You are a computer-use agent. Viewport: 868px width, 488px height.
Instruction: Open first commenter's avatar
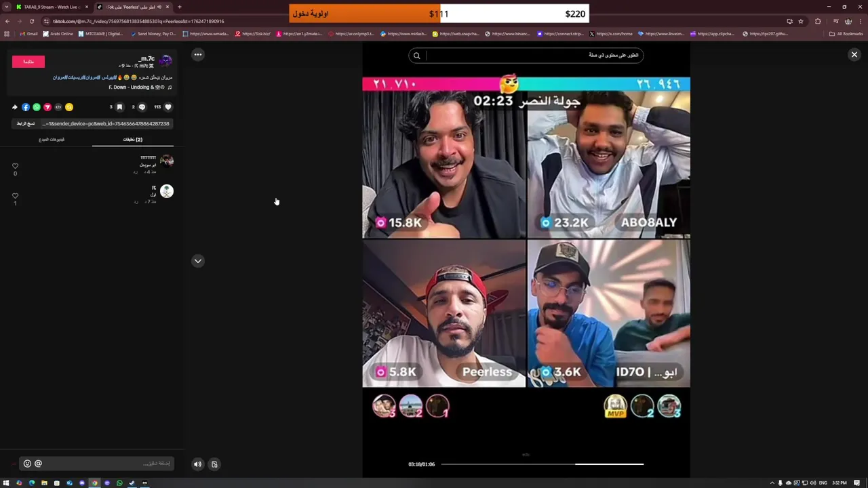167,161
